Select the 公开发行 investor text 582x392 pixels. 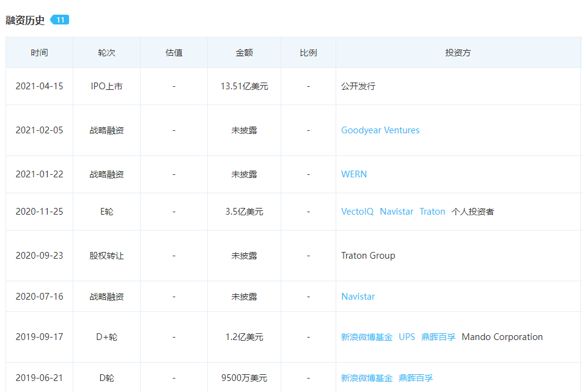click(x=358, y=86)
